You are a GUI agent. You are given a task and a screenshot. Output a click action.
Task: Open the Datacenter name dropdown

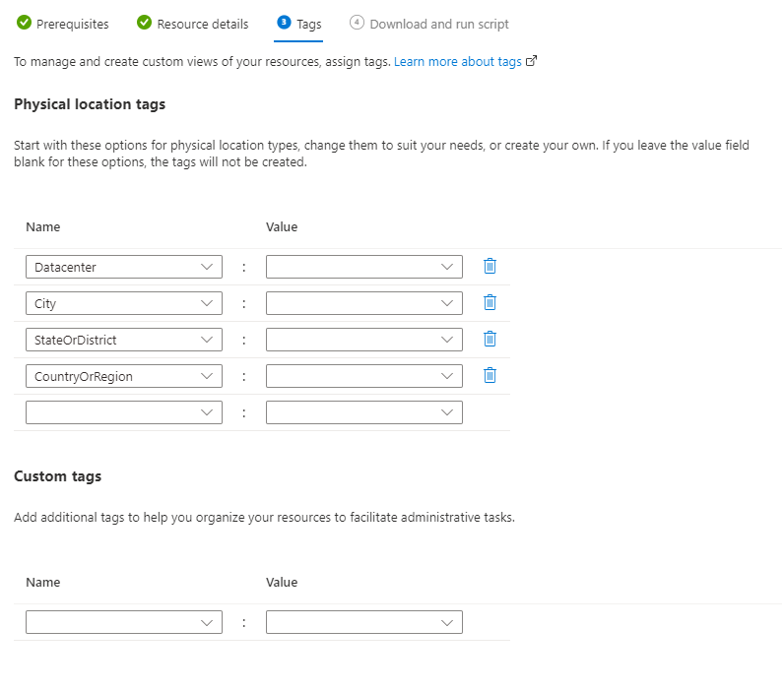click(x=206, y=267)
